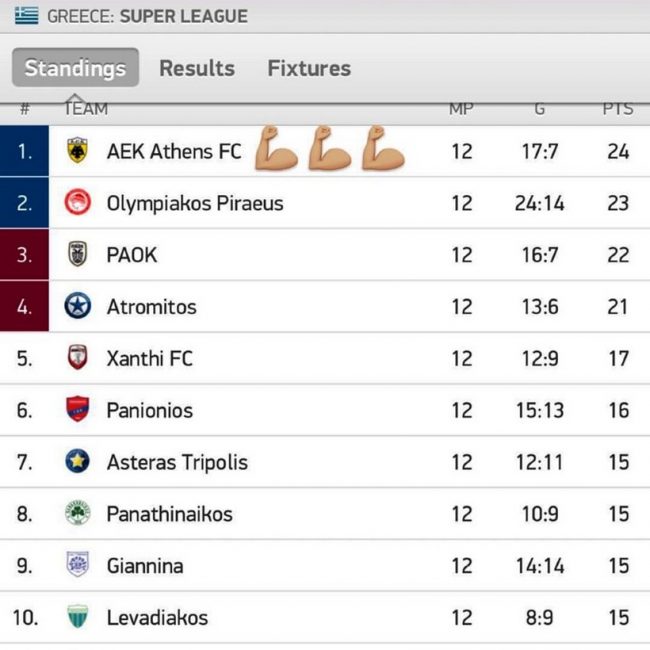Click the AEK Athens FC club crest
This screenshot has height=650, width=650.
click(x=77, y=151)
